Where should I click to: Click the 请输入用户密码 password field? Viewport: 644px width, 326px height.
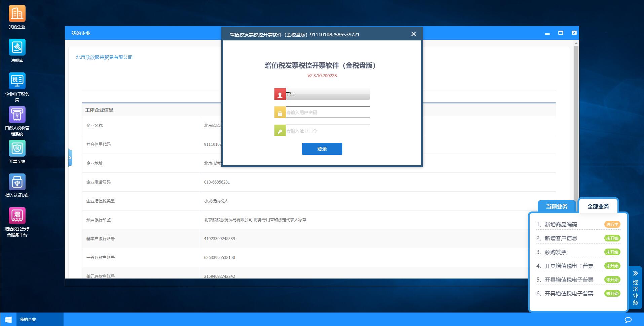tap(328, 112)
